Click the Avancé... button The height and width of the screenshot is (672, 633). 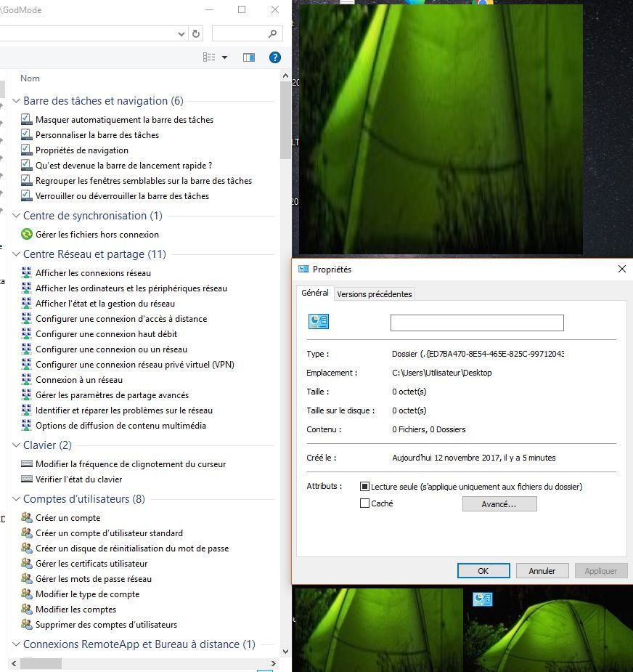coord(499,504)
